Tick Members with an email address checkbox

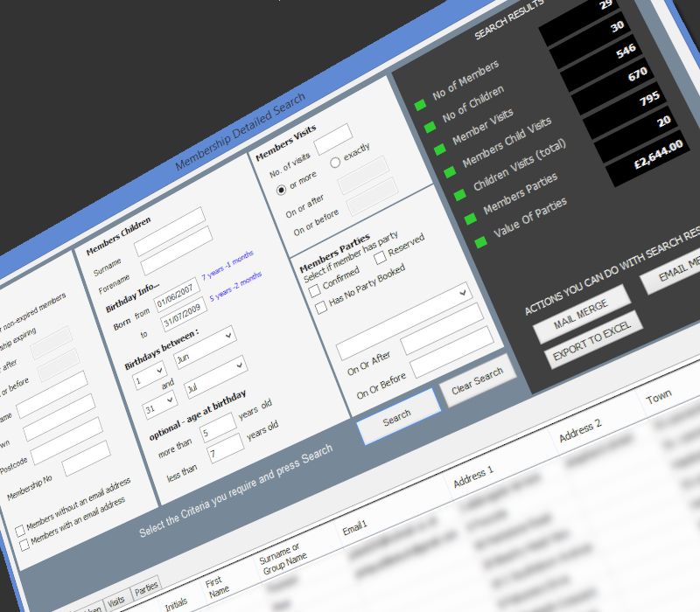[24, 544]
